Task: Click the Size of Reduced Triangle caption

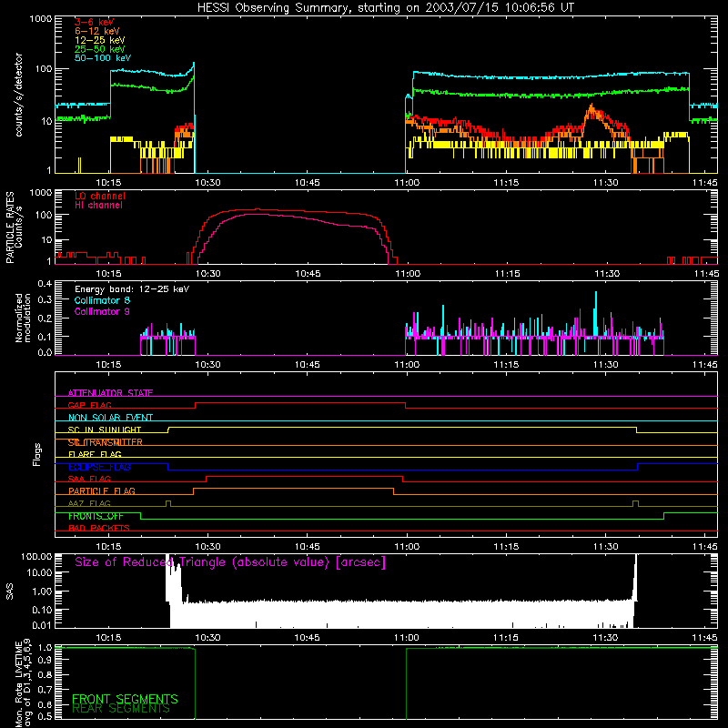Action: [230, 562]
